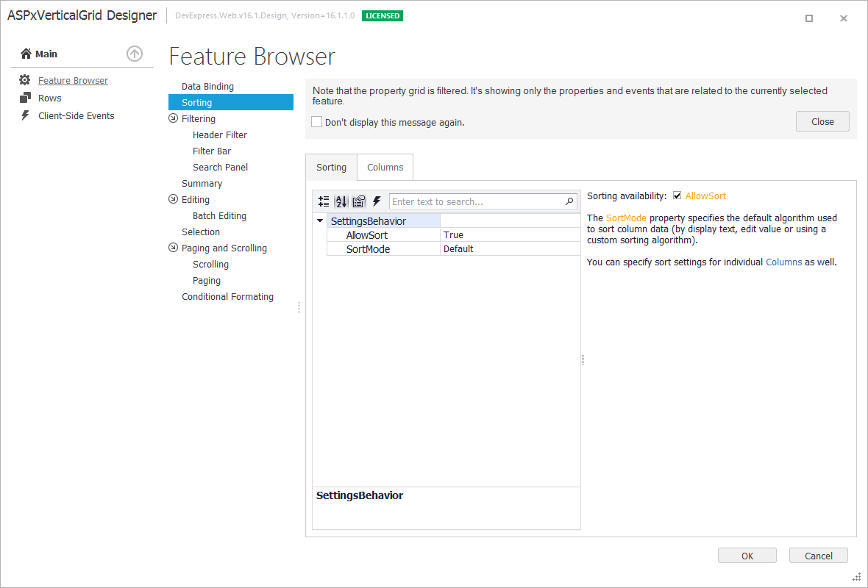Open the Columns tab
The image size is (868, 588).
[x=385, y=167]
